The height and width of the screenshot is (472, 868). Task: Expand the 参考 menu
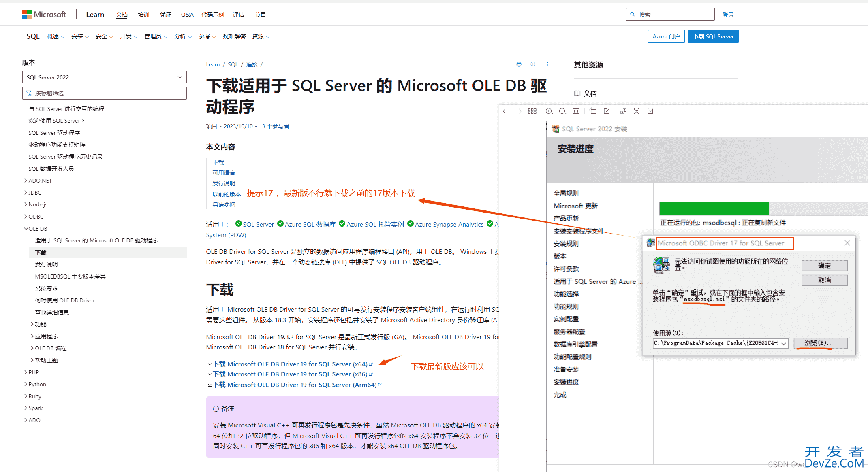coord(207,37)
